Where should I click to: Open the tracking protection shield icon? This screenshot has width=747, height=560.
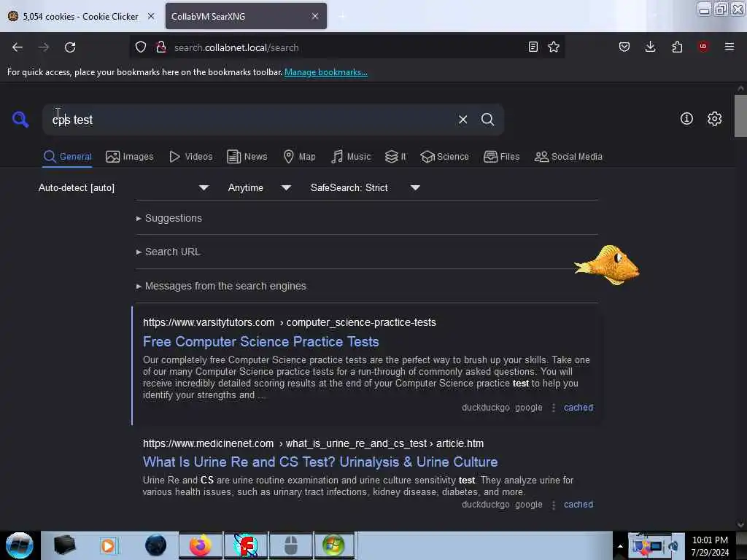(x=141, y=47)
